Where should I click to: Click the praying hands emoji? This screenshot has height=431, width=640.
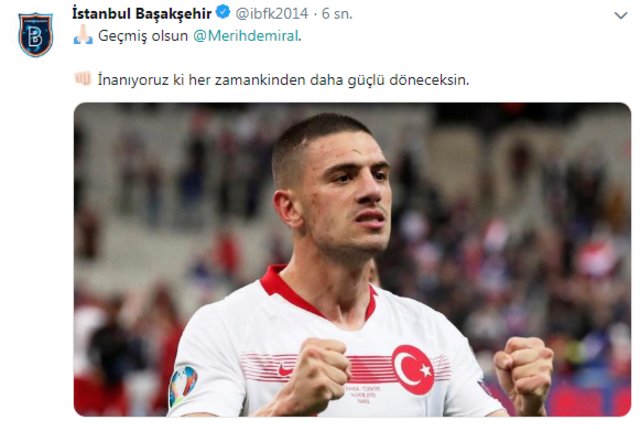(83, 35)
